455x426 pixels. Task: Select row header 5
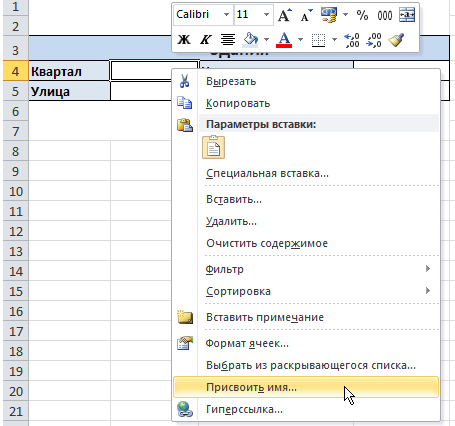point(16,91)
